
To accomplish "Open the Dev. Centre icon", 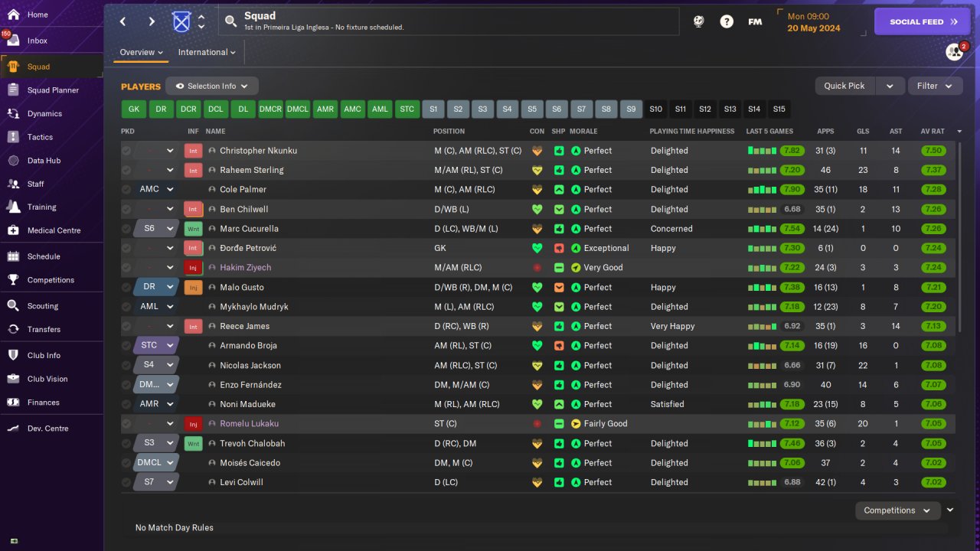I will coord(13,429).
